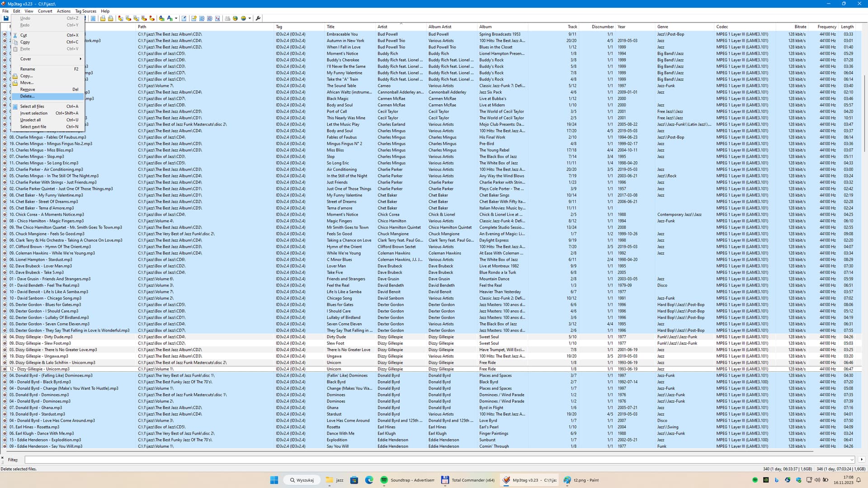This screenshot has width=868, height=488.
Task: Click Move... in the Edit menu
Action: click(48, 83)
